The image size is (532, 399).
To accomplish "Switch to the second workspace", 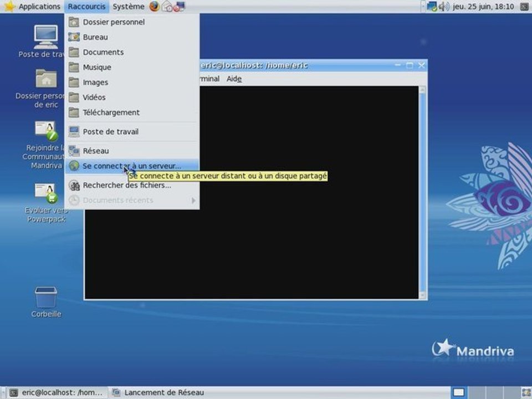I will (x=477, y=392).
